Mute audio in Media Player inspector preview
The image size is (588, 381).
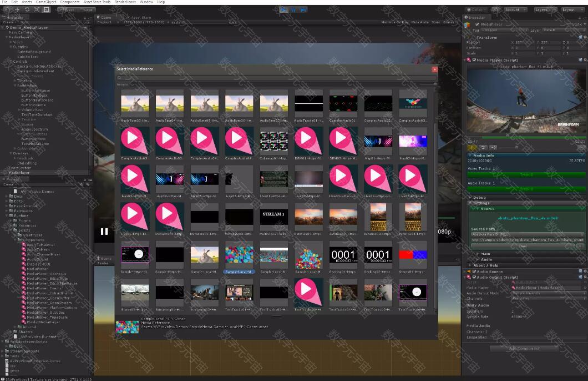pos(493,148)
